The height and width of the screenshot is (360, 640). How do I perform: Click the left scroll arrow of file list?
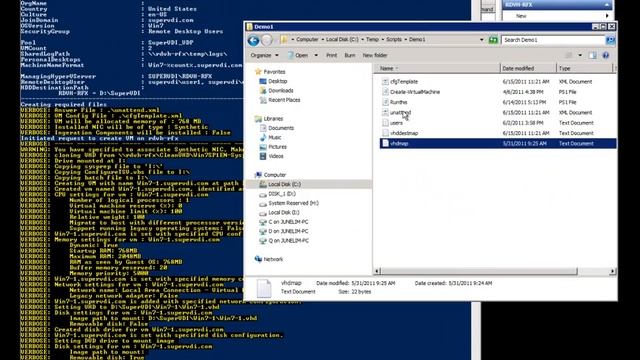pyautogui.click(x=377, y=271)
